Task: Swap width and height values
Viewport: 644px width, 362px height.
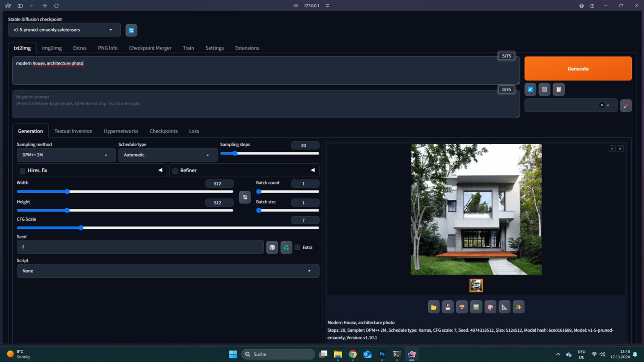Action: pyautogui.click(x=245, y=197)
